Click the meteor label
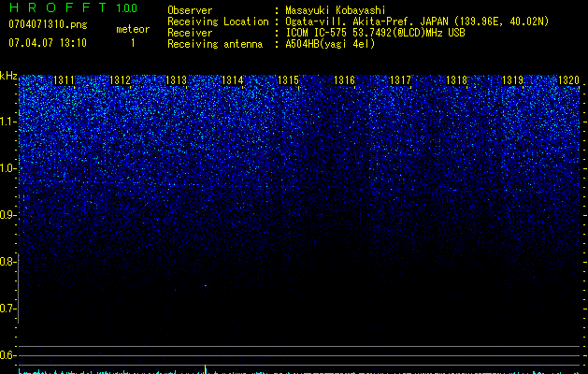Image resolution: width=588 pixels, height=374 pixels. (x=133, y=29)
